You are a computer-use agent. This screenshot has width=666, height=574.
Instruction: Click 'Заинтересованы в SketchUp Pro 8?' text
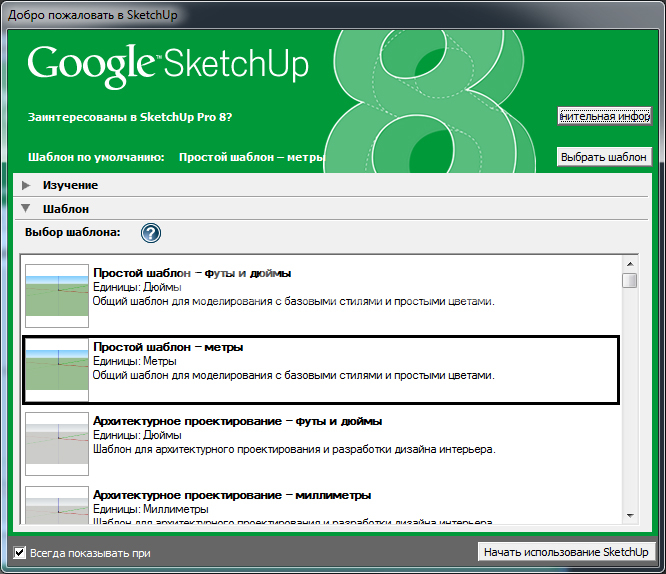[x=131, y=117]
